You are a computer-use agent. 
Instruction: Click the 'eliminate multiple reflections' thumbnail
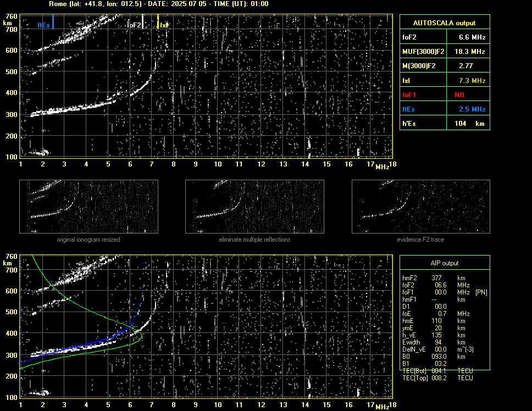pos(254,207)
